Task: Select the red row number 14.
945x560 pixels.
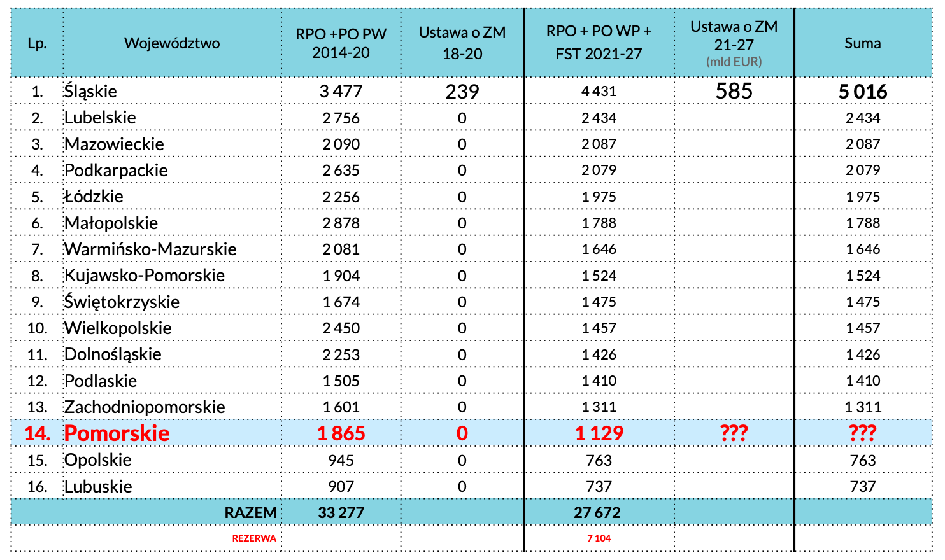Action: [37, 433]
